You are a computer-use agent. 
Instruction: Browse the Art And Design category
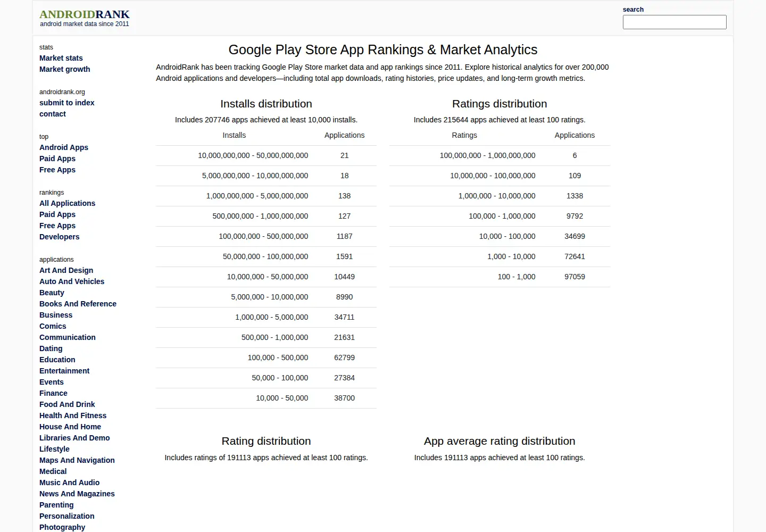click(x=66, y=270)
